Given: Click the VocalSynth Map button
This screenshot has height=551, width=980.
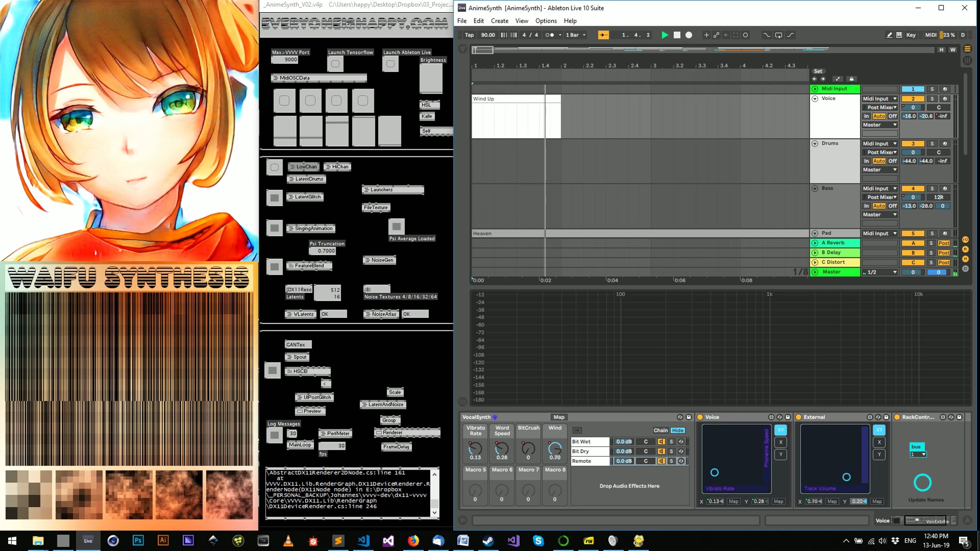Looking at the screenshot, I should click(559, 417).
